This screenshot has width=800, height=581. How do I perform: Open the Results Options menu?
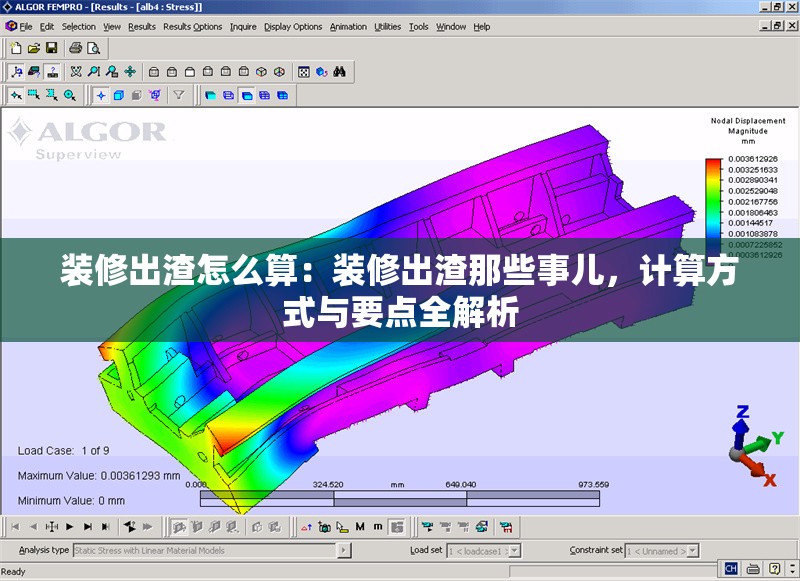tap(192, 27)
